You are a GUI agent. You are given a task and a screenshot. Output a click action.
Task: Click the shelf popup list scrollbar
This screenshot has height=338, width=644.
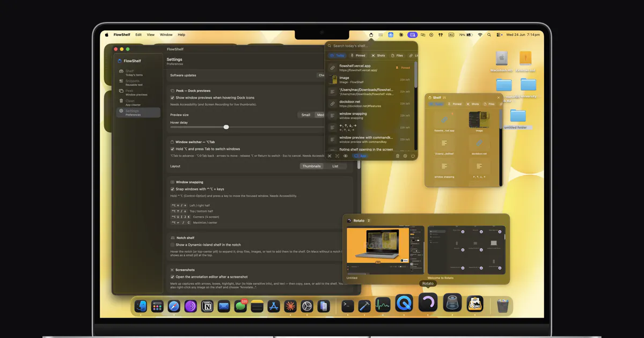[415, 75]
